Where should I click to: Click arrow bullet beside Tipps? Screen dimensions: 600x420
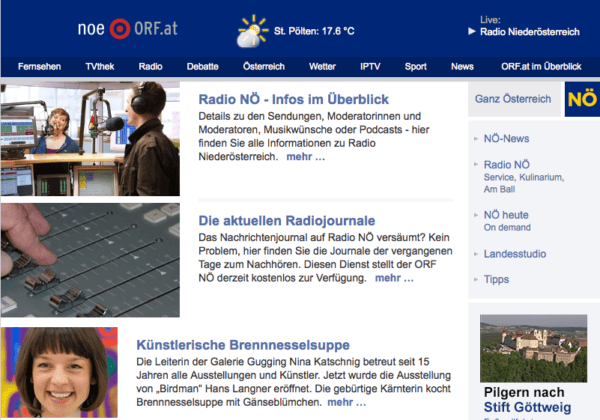476,280
